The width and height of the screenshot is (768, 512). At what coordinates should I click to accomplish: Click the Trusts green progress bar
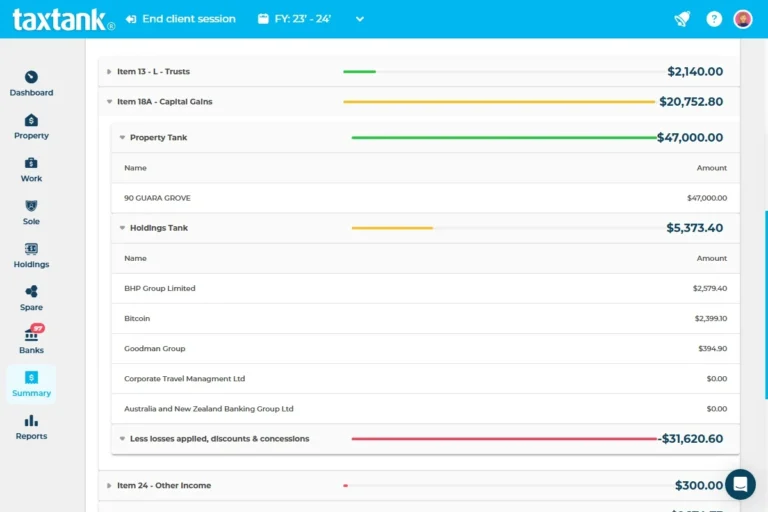(x=360, y=72)
